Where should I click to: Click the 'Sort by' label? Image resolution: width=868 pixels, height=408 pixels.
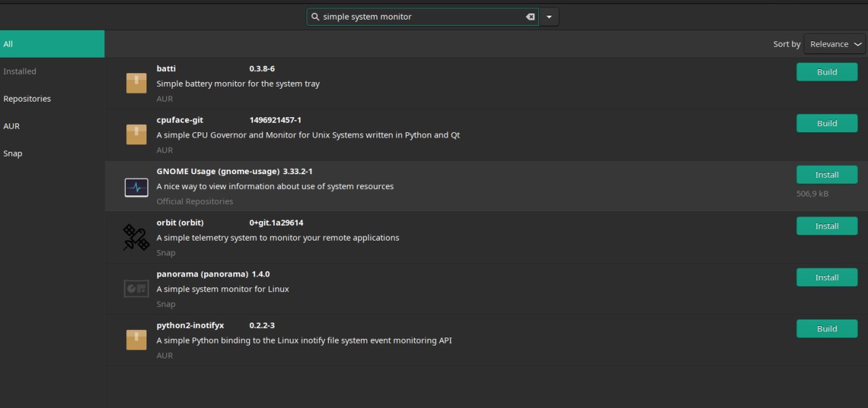coord(787,44)
